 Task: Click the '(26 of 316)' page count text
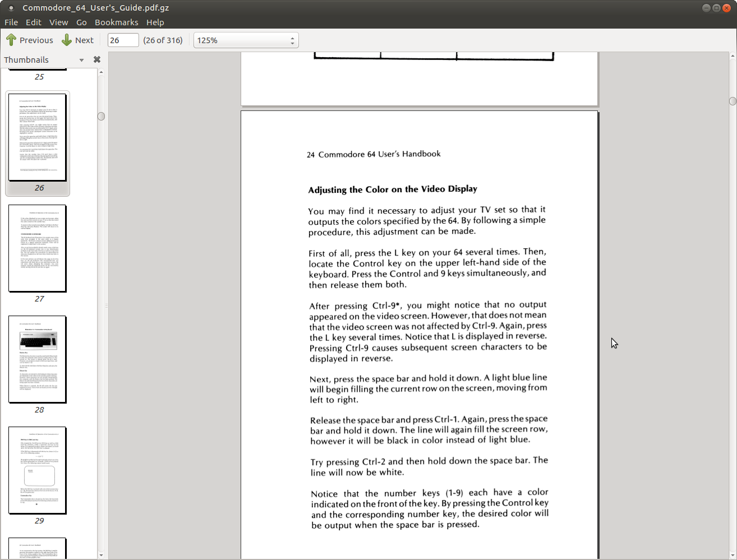click(163, 40)
